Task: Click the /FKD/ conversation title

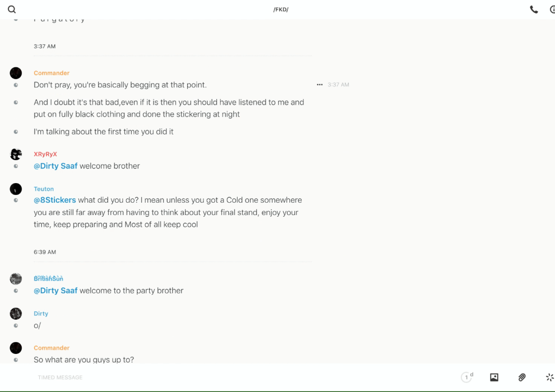Action: [281, 10]
